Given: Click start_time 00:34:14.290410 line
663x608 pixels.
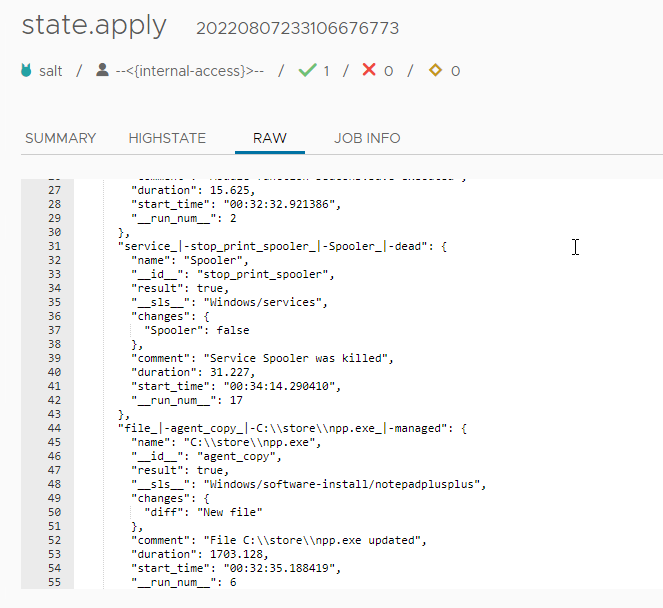Looking at the screenshot, I should [236, 386].
